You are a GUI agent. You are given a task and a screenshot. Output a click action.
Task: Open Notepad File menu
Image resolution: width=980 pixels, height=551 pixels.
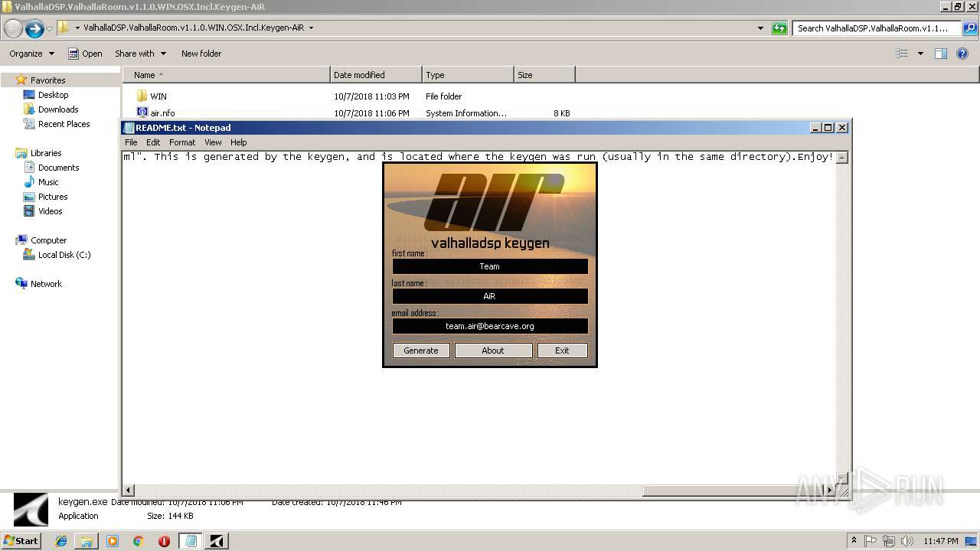131,142
